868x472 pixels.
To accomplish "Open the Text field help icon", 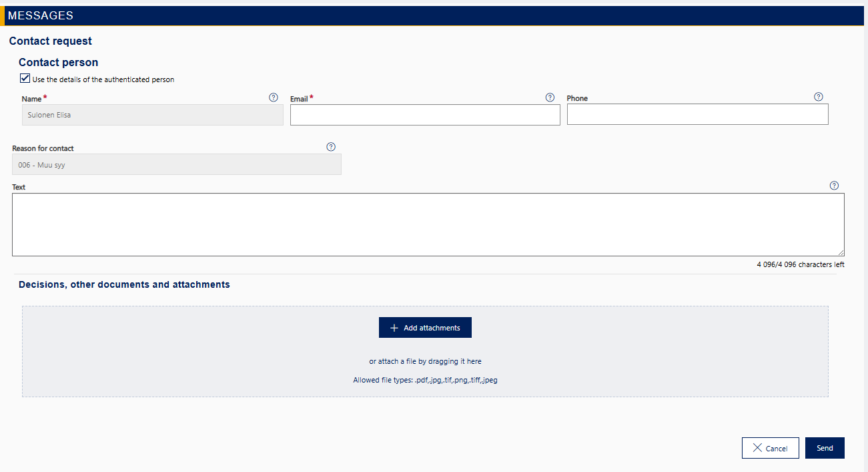I will pos(834,186).
